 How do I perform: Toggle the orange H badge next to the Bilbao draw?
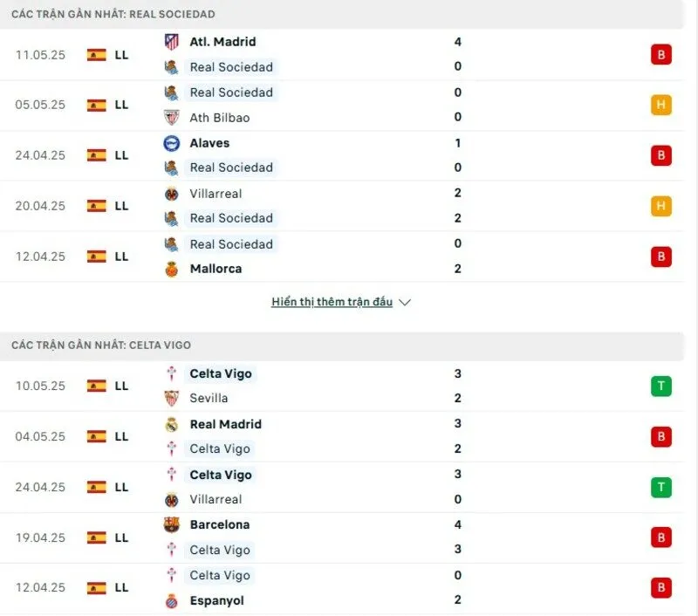tap(660, 104)
